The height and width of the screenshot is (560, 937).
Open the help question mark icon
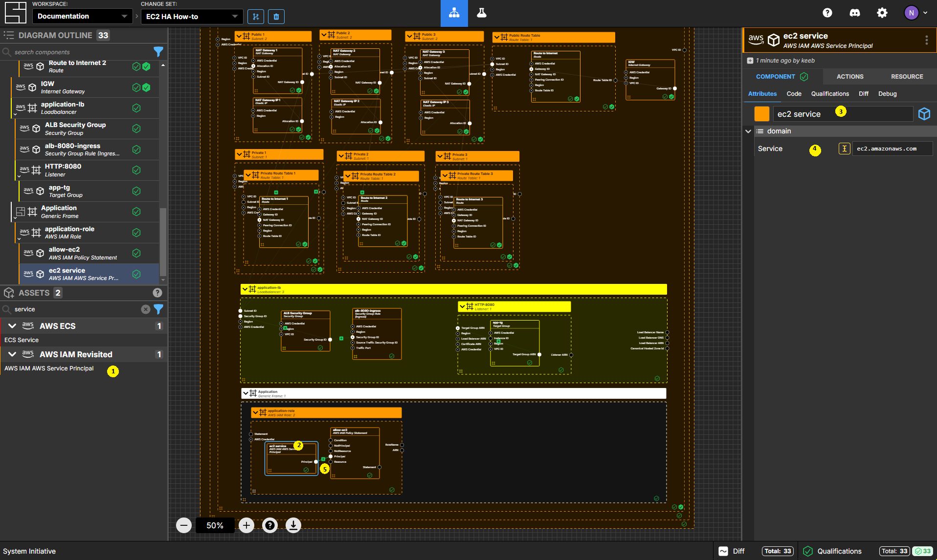click(827, 13)
